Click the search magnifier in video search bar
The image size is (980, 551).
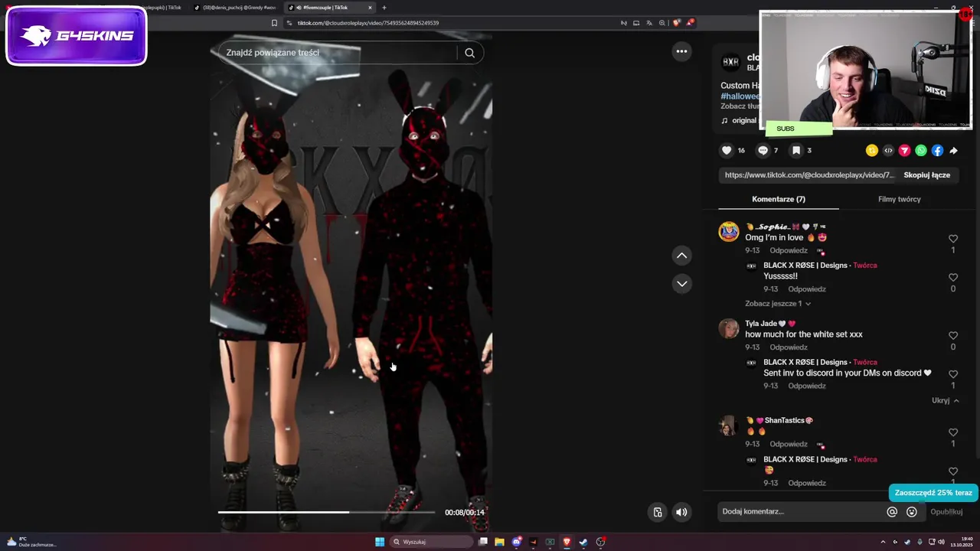click(470, 53)
